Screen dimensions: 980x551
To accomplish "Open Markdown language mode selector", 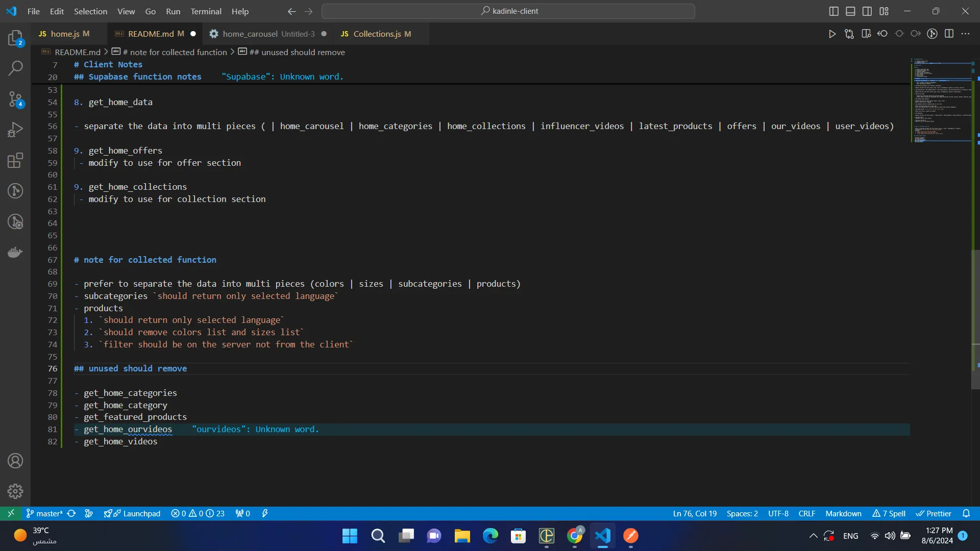I will 843,513.
